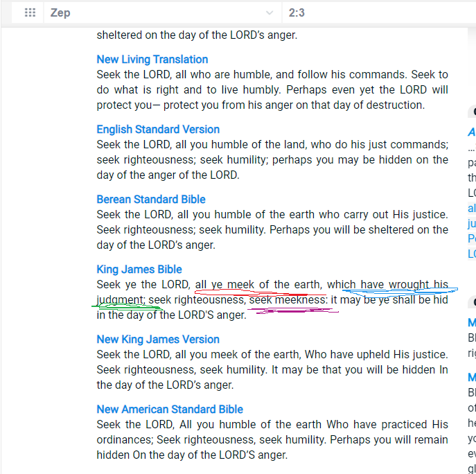Click text 'day of the anger of the LORD.'
Screen dimensions: 476x474
point(168,175)
